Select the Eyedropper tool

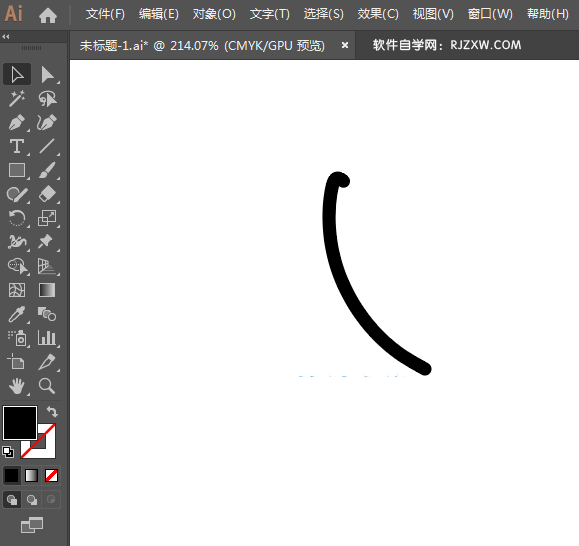[17, 314]
